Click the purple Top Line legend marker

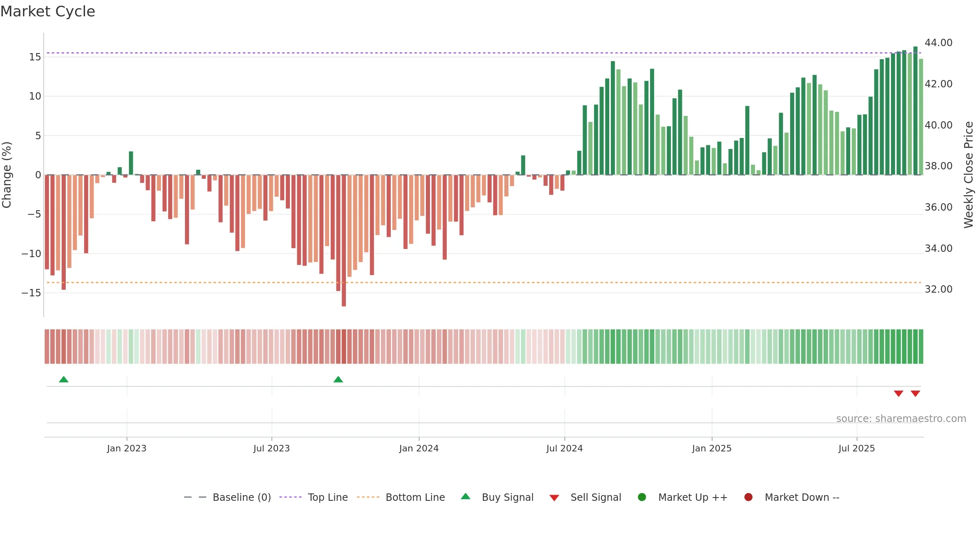pyautogui.click(x=290, y=497)
